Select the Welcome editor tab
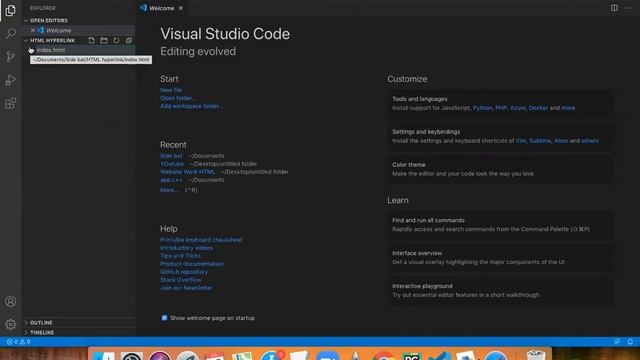This screenshot has height=360, width=640. tap(162, 8)
